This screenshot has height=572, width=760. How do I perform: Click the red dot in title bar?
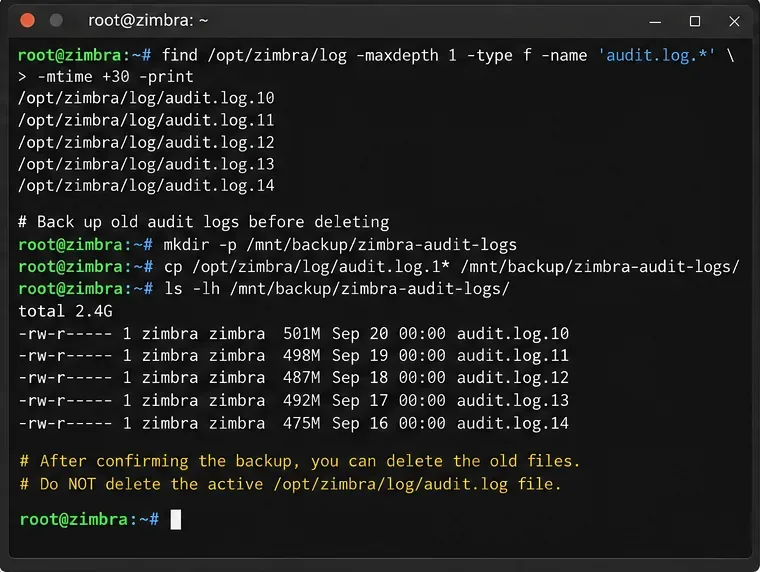tap(28, 20)
